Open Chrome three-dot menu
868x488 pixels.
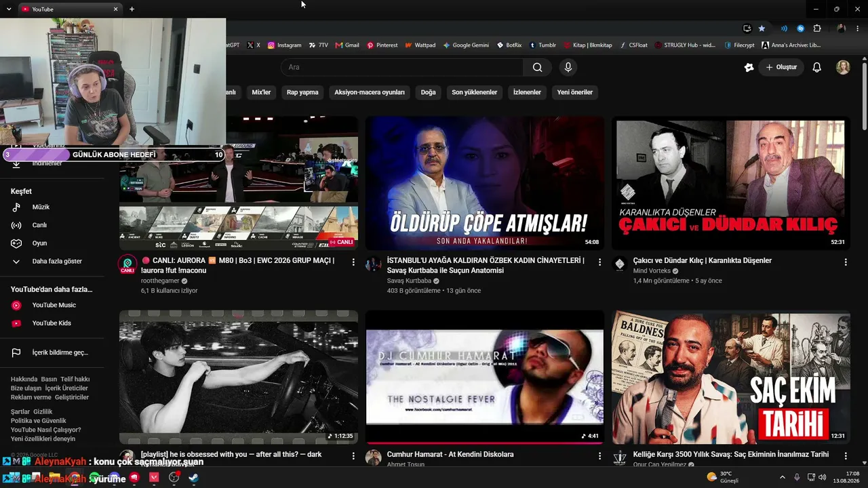[857, 28]
